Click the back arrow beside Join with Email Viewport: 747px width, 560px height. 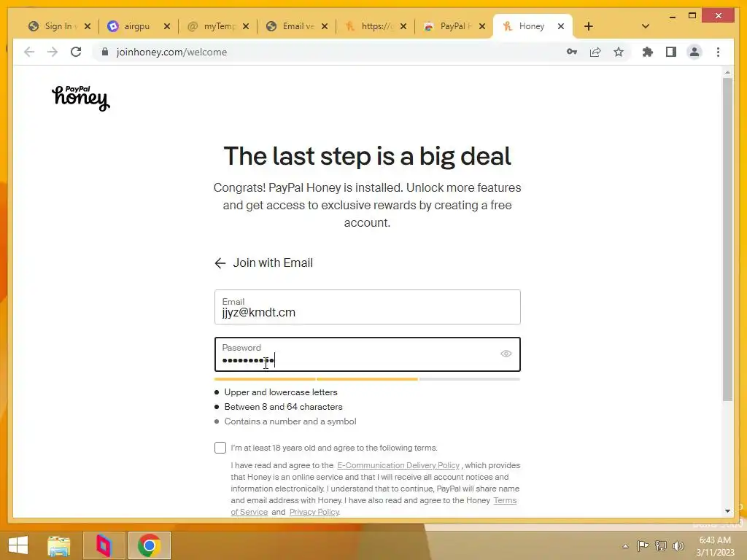click(220, 263)
